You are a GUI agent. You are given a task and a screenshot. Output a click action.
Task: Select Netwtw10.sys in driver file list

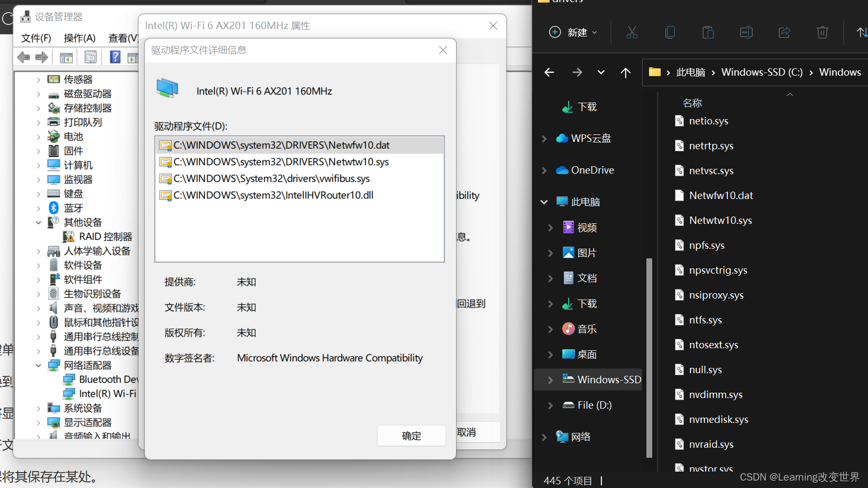[299, 162]
